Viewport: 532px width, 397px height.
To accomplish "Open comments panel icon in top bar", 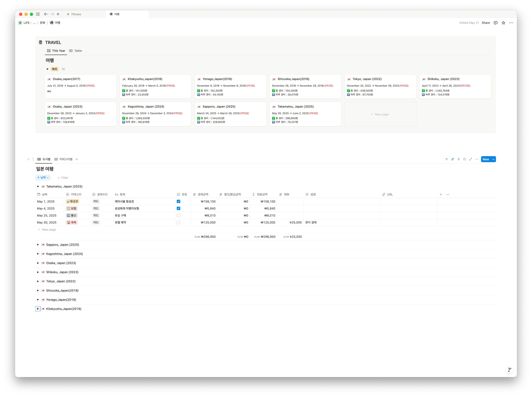I will (495, 23).
